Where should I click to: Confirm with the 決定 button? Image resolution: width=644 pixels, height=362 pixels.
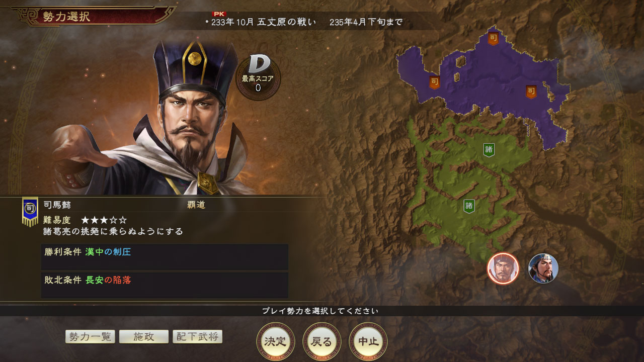(x=275, y=341)
